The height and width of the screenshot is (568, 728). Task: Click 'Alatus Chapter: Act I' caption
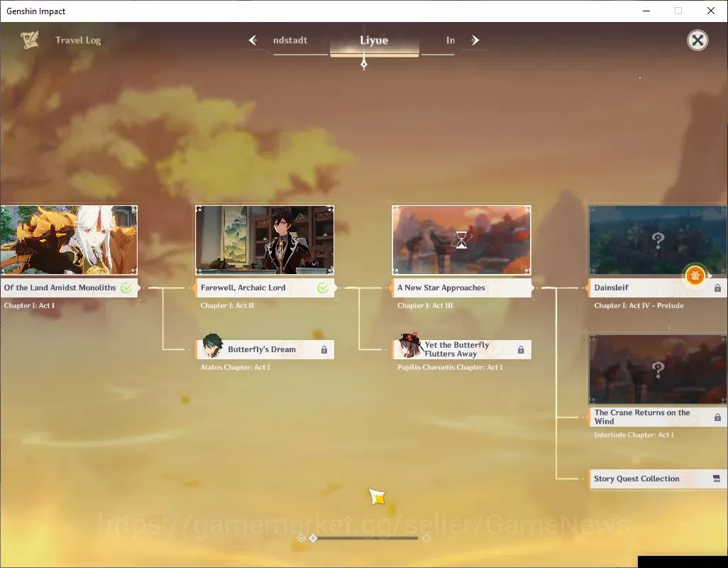point(235,367)
